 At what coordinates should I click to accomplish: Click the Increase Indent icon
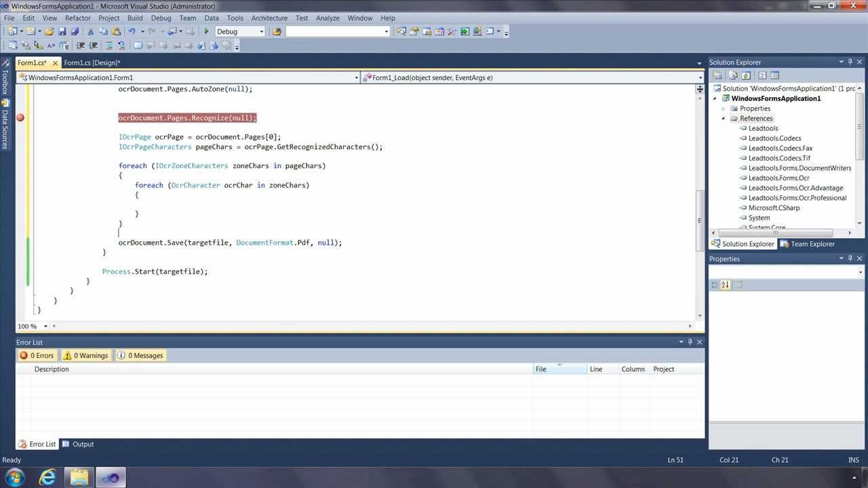[93, 45]
